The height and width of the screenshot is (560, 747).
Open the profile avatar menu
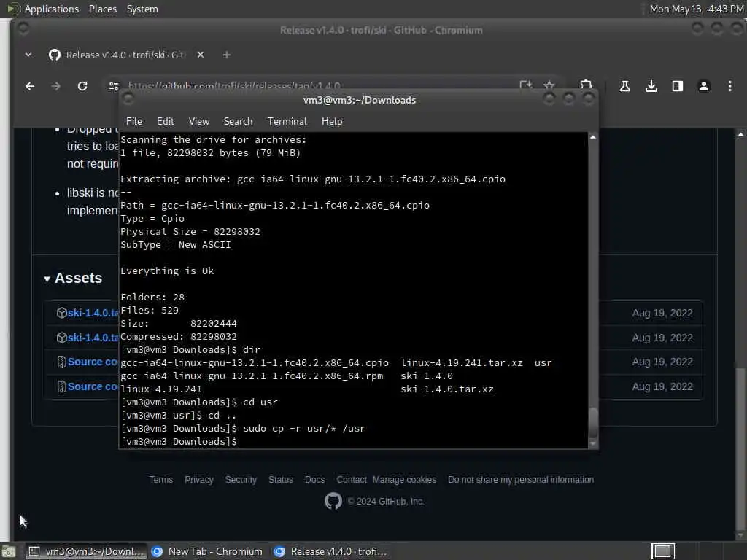point(704,86)
